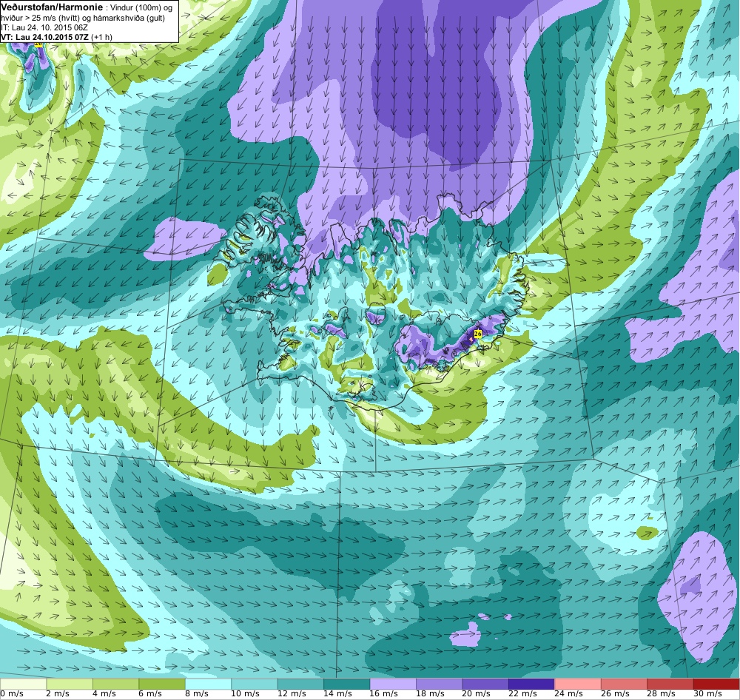Click the '28 m/s' legend label
Screen dimensions: 740x700
[x=662, y=694]
